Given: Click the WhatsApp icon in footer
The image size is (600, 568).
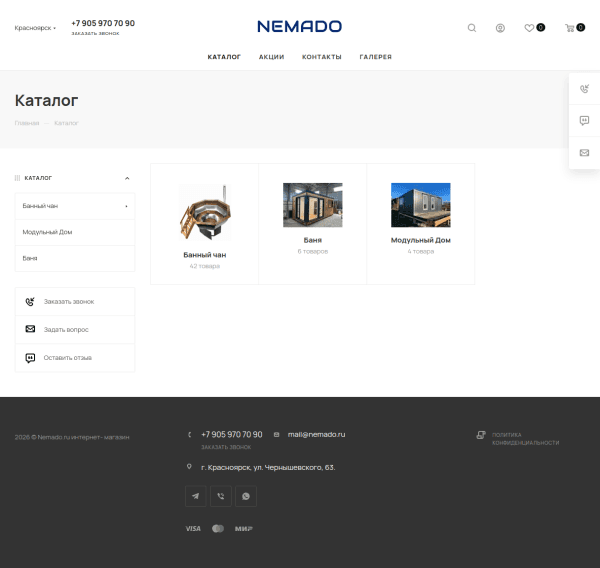Looking at the screenshot, I should click(246, 496).
